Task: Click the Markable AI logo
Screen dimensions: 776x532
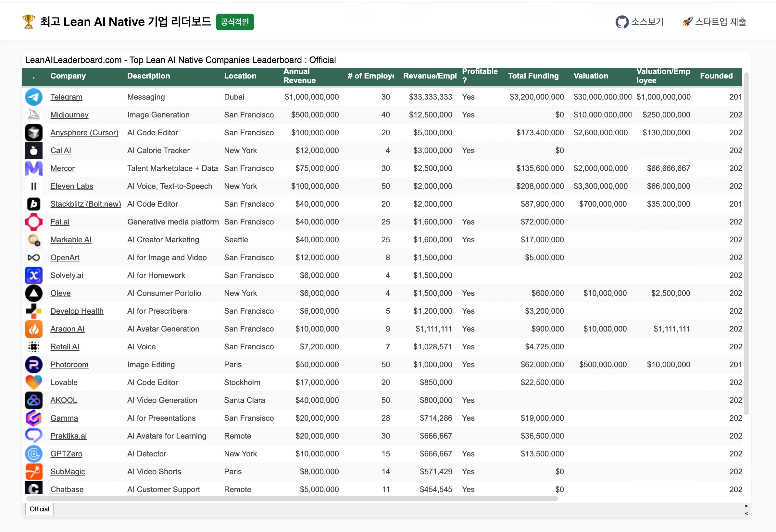Action: [34, 240]
